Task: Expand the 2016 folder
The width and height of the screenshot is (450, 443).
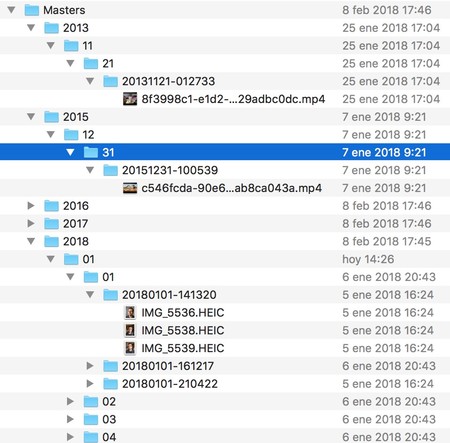Action: coord(31,206)
